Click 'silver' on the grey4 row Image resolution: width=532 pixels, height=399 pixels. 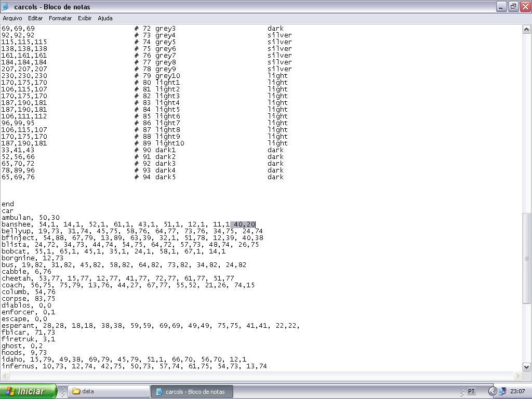280,36
